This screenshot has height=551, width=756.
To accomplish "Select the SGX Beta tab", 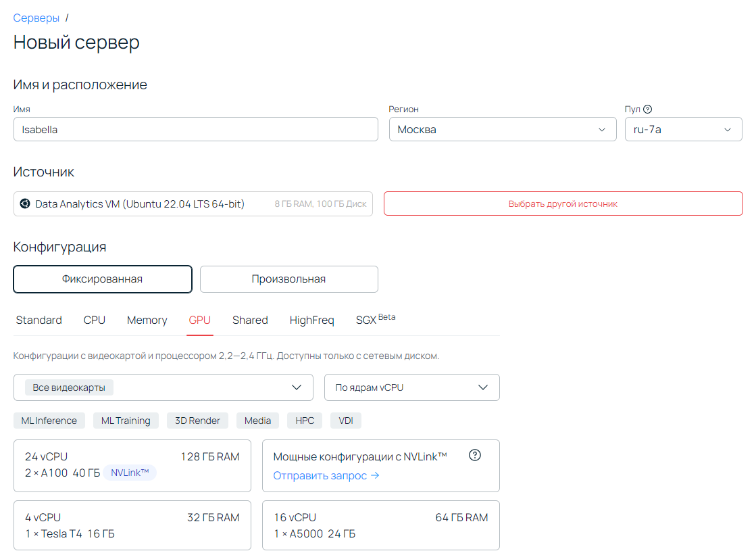I will [x=375, y=320].
